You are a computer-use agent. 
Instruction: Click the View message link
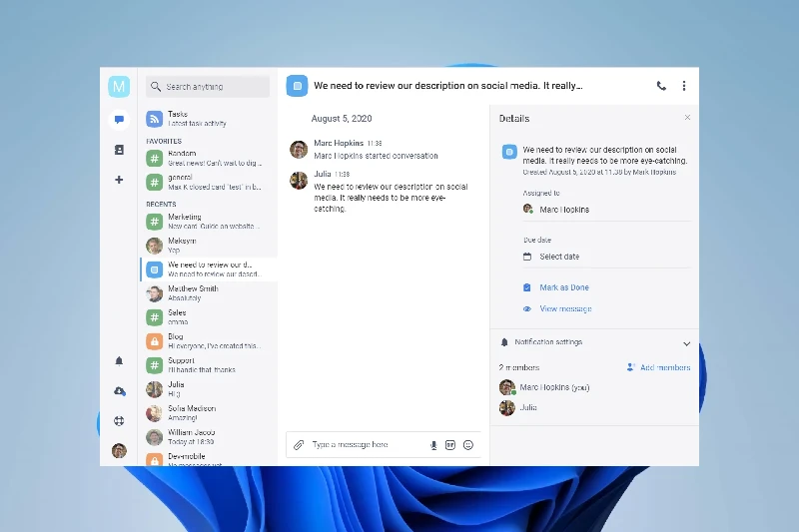pos(565,309)
